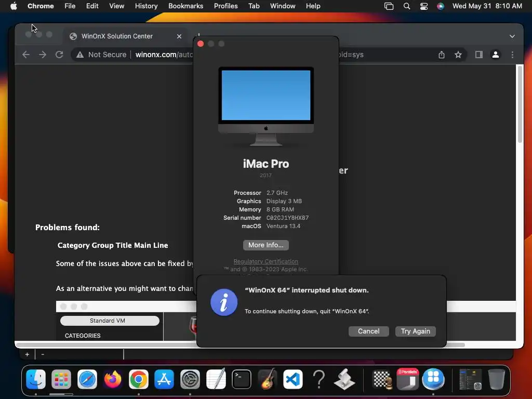Viewport: 532px width, 399px height.
Task: Expand Chrome's tab search chevron
Action: click(x=512, y=36)
